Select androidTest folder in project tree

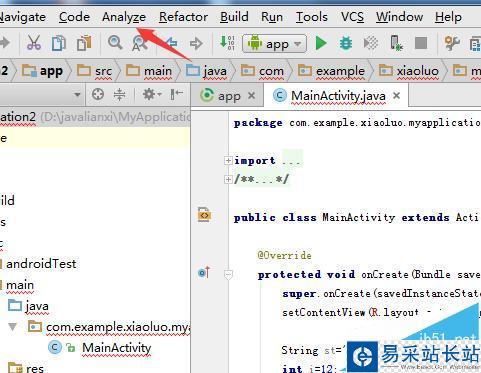(x=41, y=264)
